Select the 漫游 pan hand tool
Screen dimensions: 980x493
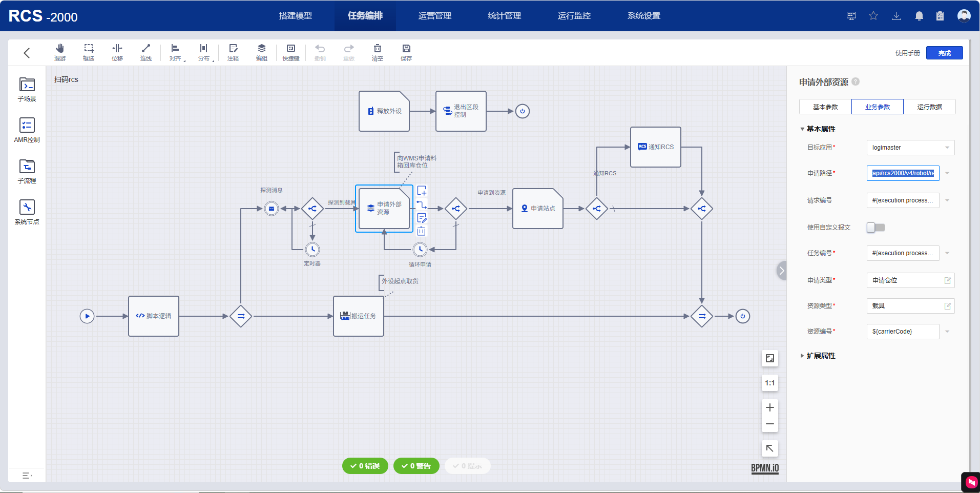pyautogui.click(x=60, y=52)
